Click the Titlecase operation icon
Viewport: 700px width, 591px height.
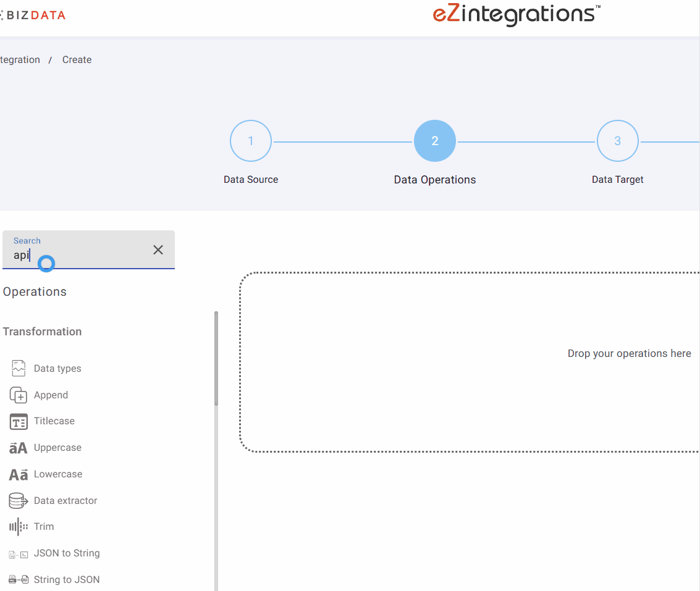tap(19, 422)
